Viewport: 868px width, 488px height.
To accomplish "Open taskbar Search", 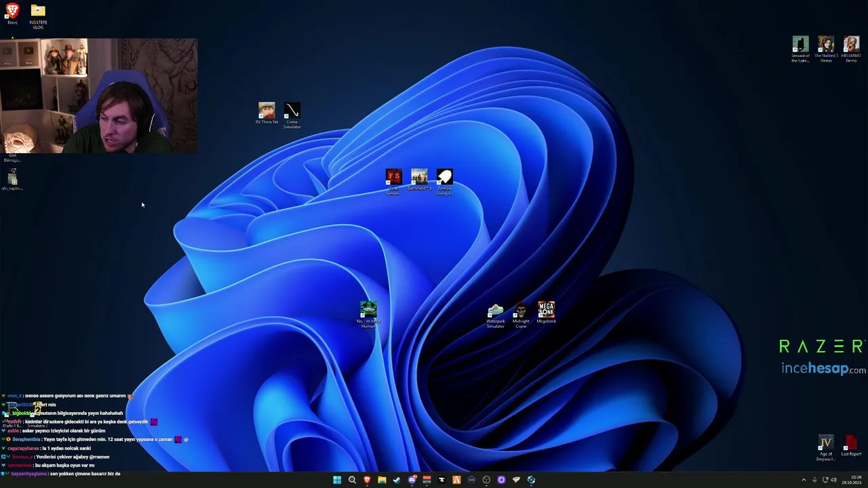I will [352, 480].
